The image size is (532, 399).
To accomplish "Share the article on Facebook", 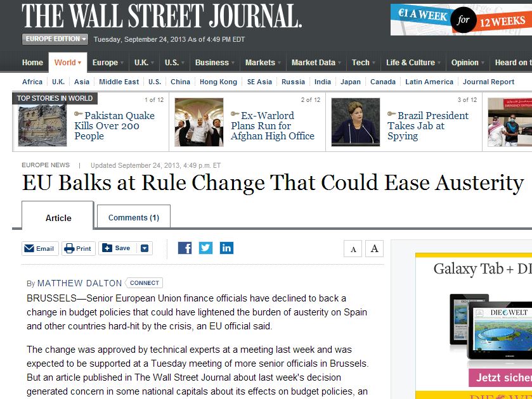I will pyautogui.click(x=185, y=248).
